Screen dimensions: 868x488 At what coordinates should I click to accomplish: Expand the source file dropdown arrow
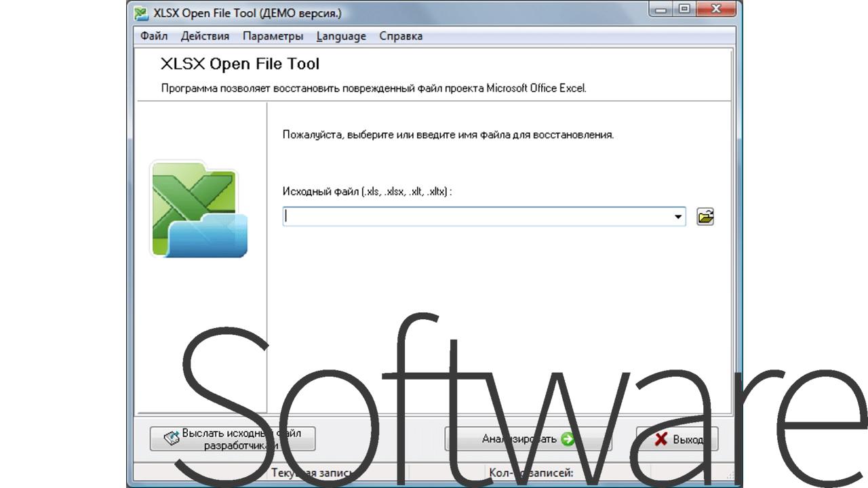678,217
